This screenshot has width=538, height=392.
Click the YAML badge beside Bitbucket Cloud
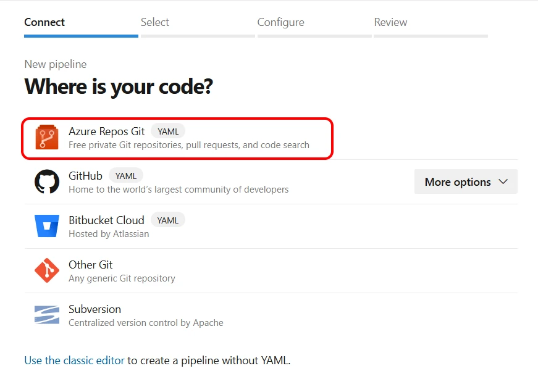coord(167,220)
